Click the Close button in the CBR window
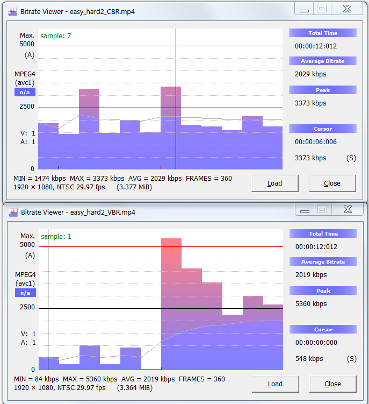 point(332,183)
